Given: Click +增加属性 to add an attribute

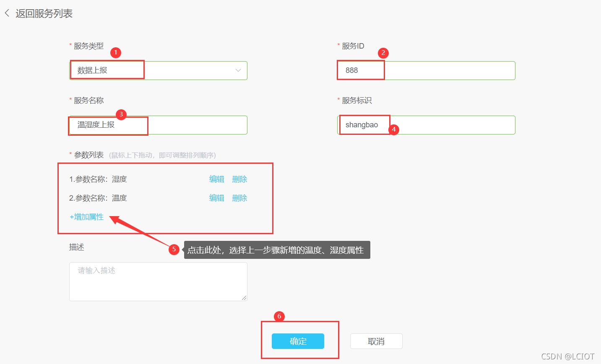Looking at the screenshot, I should 86,217.
